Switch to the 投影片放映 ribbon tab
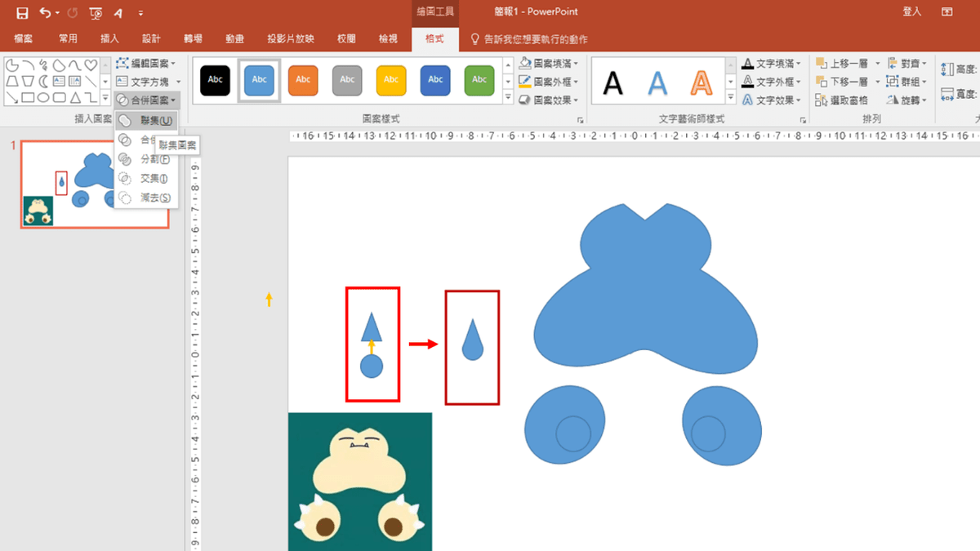Screen dimensions: 980x551 291,39
